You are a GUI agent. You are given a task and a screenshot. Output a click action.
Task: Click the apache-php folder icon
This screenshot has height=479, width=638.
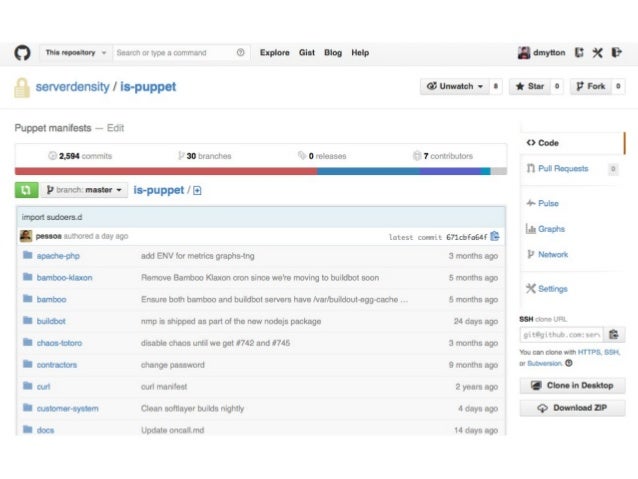coord(28,255)
